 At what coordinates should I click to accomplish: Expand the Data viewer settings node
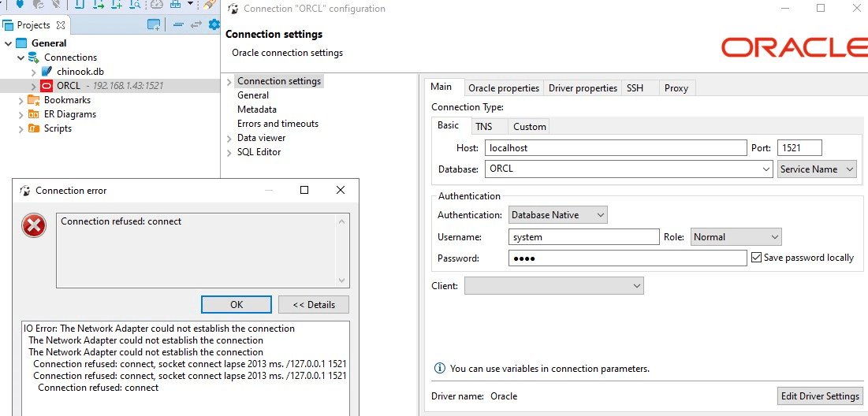[229, 138]
